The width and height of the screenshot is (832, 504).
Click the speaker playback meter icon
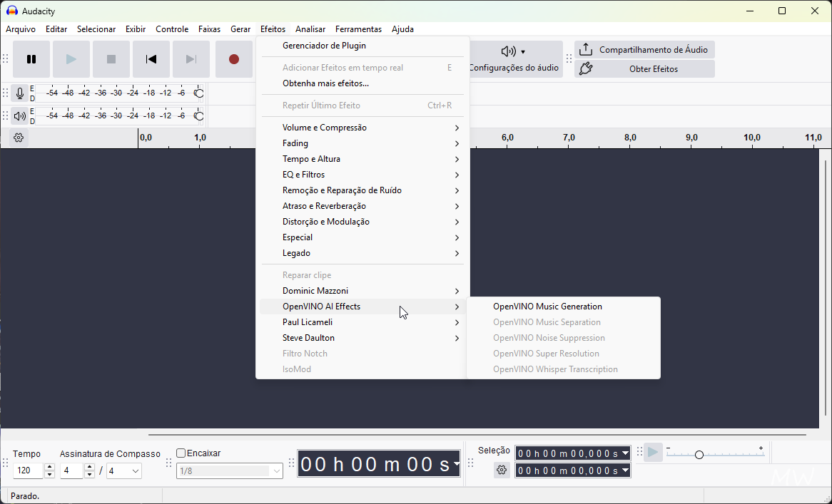19,116
